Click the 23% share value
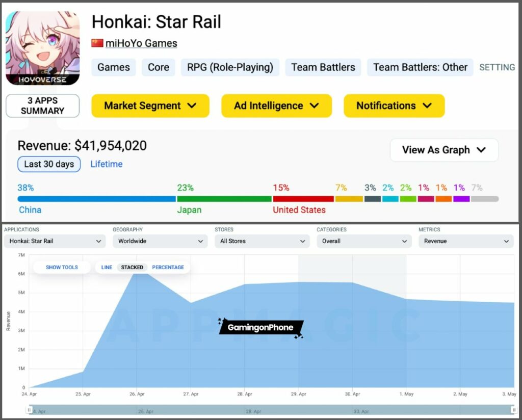This screenshot has height=420, width=522. click(185, 188)
